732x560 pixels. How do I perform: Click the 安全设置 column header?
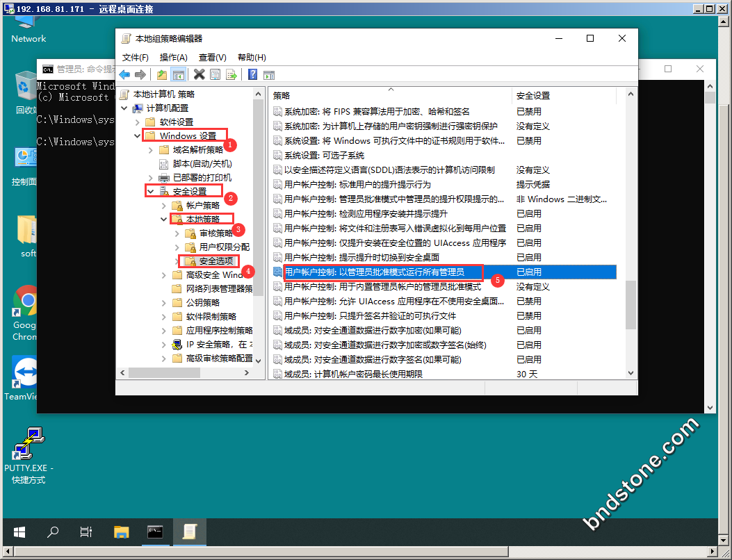533,96
